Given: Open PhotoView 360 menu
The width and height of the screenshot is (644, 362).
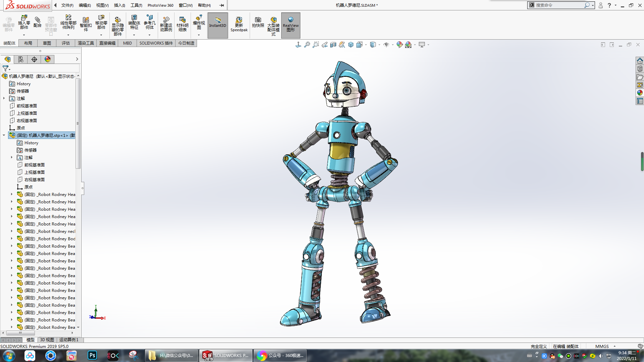Looking at the screenshot, I should (x=160, y=5).
